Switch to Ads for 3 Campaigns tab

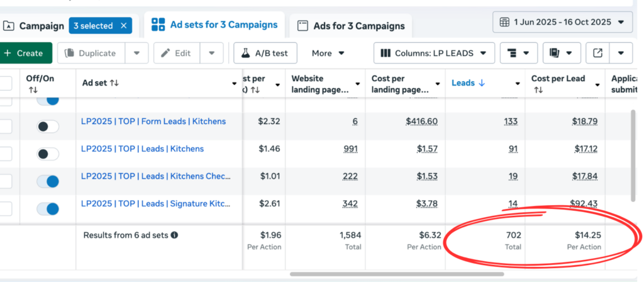351,26
